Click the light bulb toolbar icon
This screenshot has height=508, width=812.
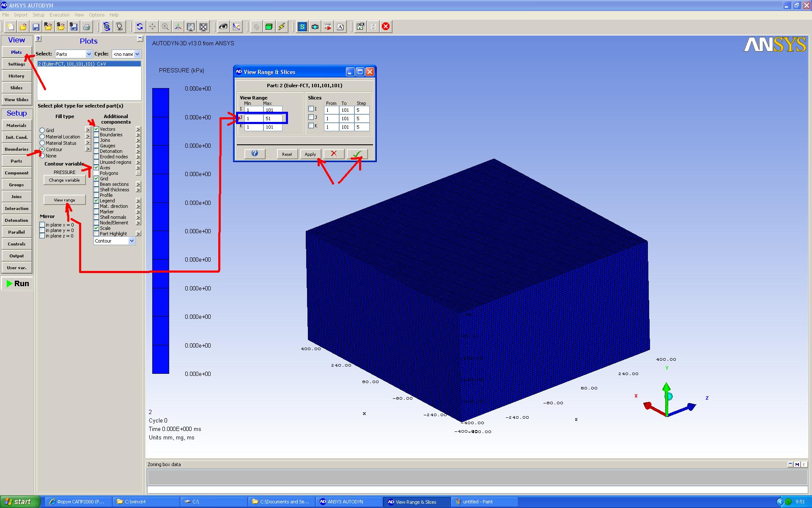(120, 27)
